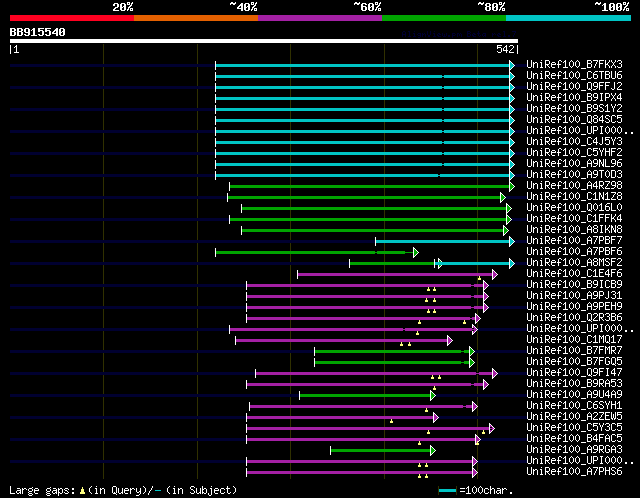
Task: Click the purple alignment bar for UniRef100_C1MQ17
Action: click(x=344, y=341)
